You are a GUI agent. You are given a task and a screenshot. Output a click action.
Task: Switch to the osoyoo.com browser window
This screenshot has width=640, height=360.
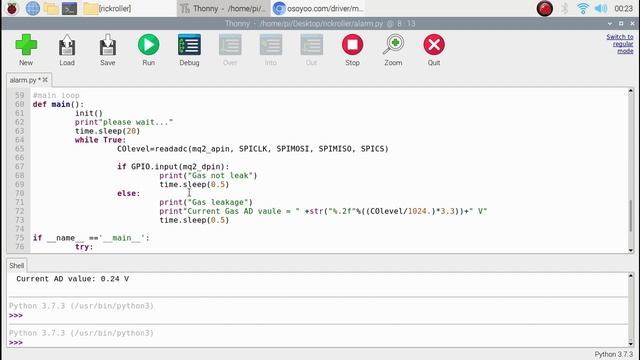tap(318, 8)
